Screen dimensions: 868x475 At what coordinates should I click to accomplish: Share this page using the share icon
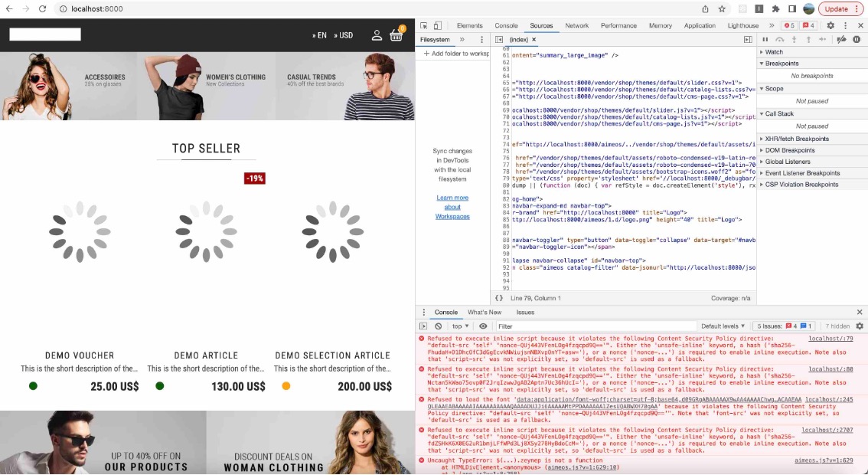point(705,9)
